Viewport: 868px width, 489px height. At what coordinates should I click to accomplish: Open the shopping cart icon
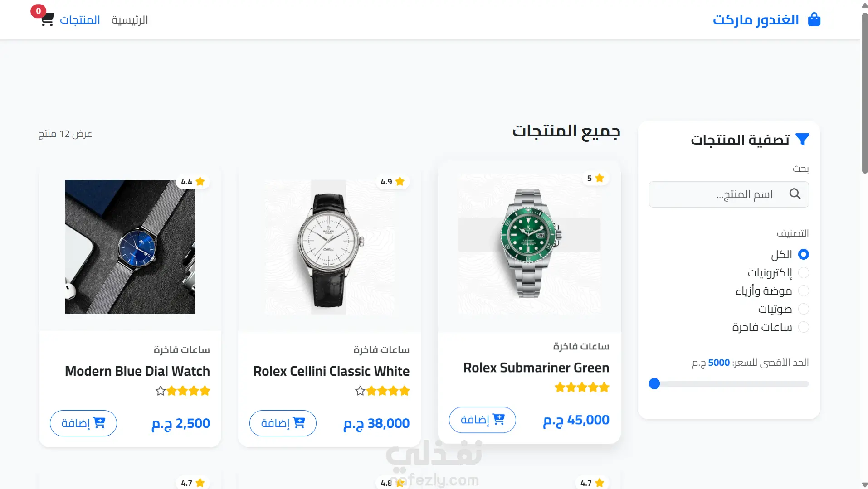[x=47, y=20]
